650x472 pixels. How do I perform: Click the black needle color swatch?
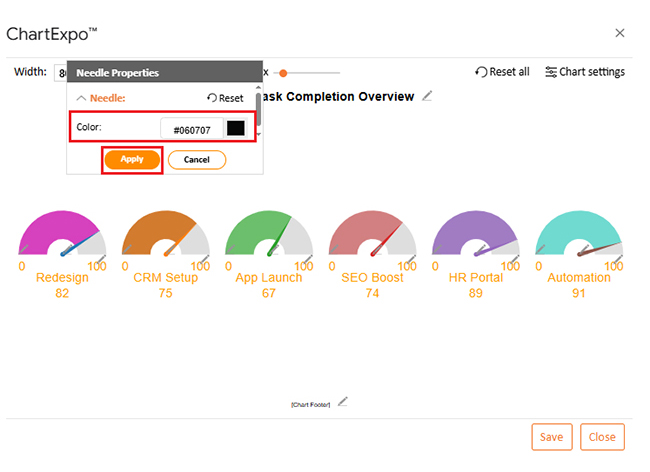point(236,128)
